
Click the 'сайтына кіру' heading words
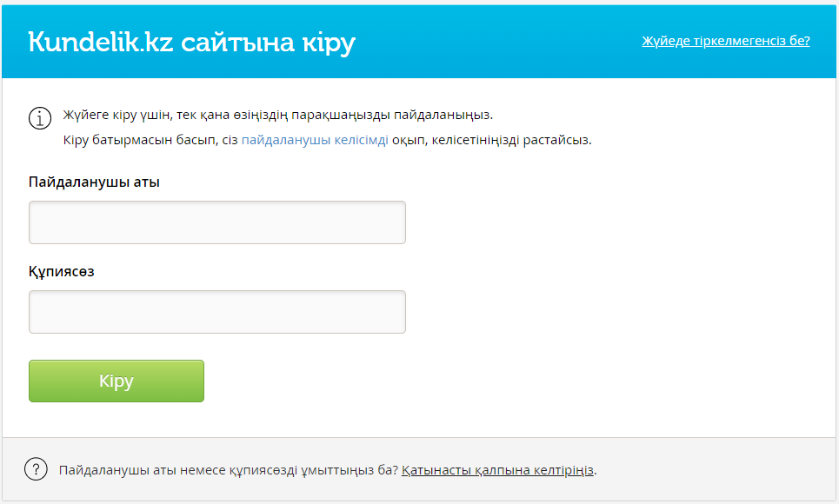pyautogui.click(x=269, y=42)
